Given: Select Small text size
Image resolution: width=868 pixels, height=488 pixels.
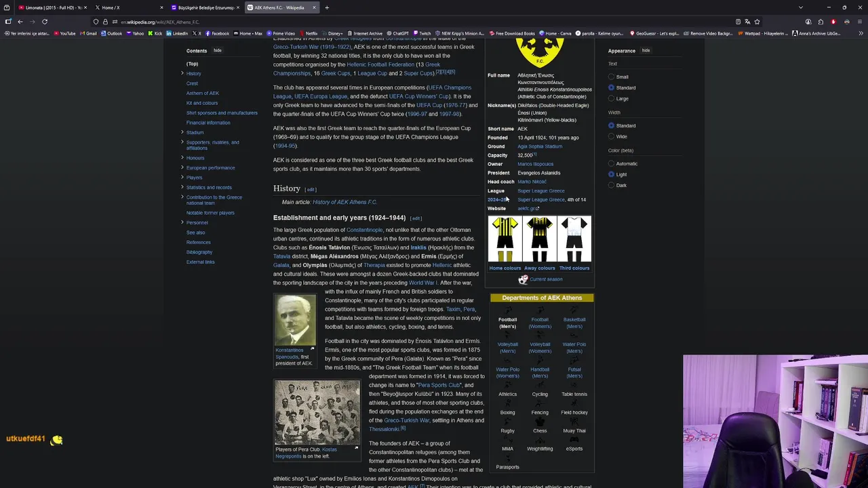Looking at the screenshot, I should pos(611,77).
